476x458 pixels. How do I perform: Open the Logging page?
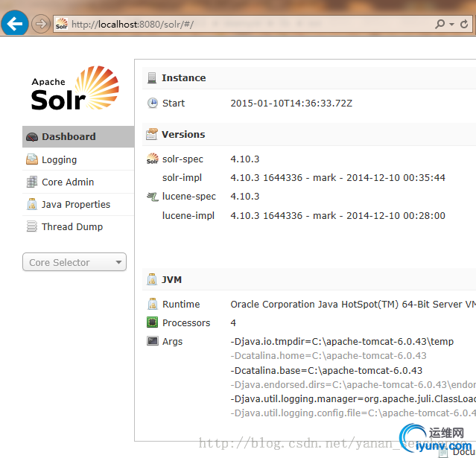pyautogui.click(x=78, y=159)
